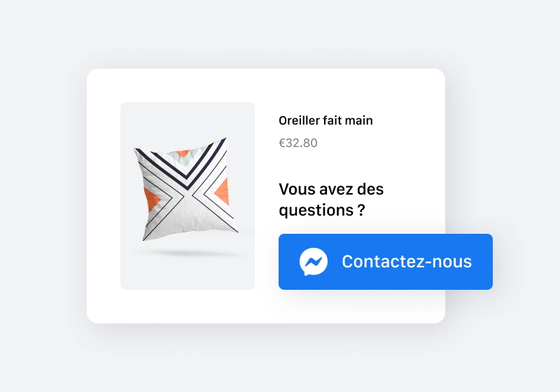Click the question mark after questions

click(361, 209)
